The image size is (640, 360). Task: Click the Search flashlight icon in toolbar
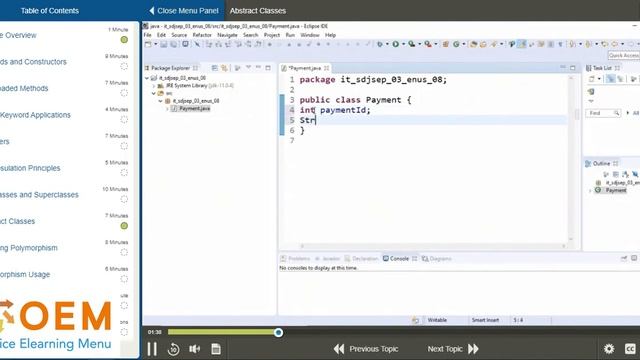493,44
